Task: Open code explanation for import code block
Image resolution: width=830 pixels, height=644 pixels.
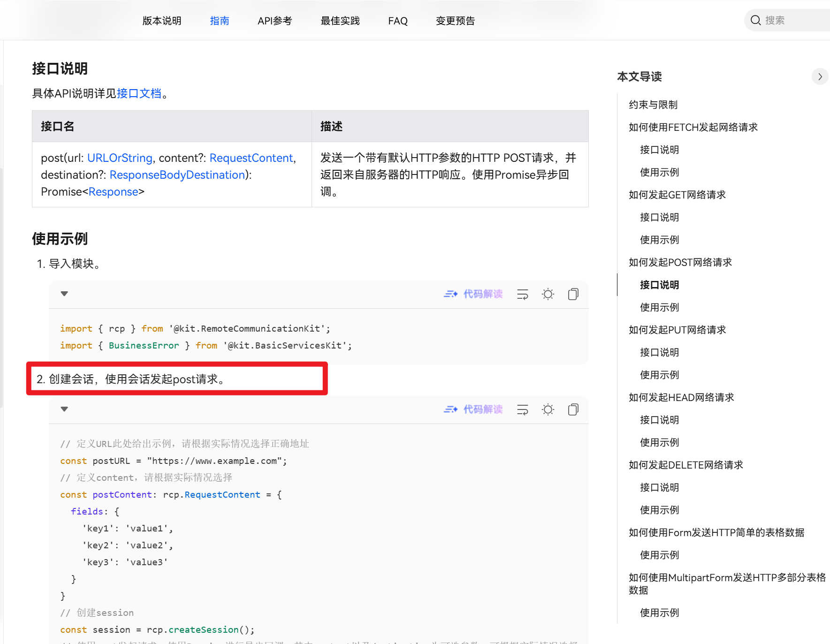Action: [473, 294]
